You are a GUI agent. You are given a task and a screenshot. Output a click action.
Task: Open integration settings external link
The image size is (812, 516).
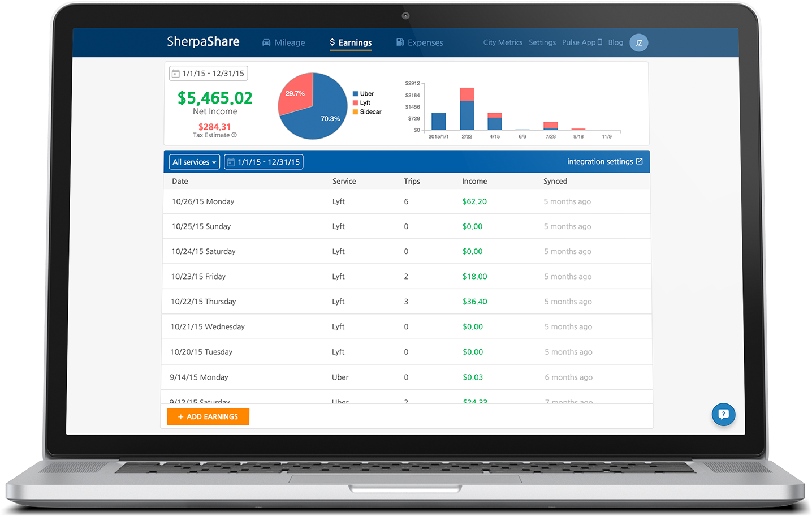604,162
